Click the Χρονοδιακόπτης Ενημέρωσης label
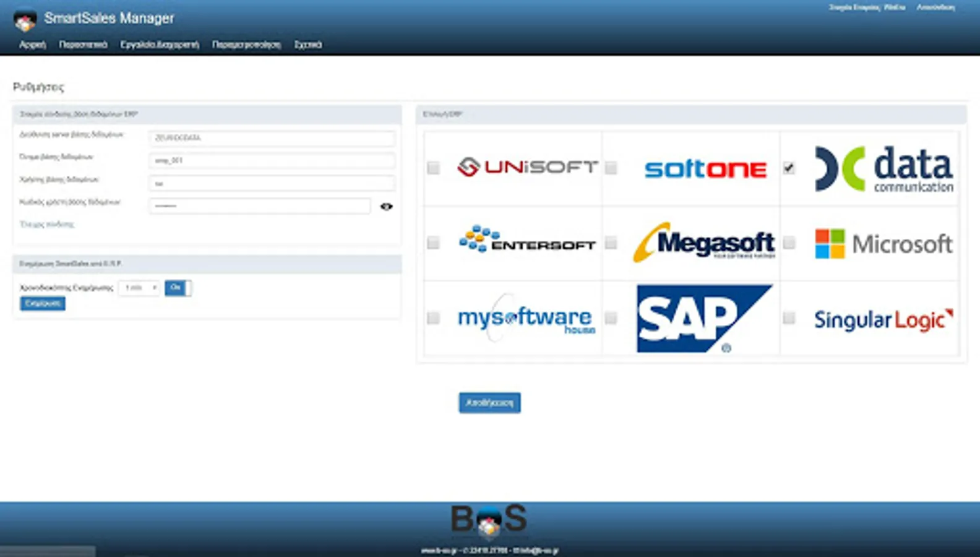 coord(67,288)
